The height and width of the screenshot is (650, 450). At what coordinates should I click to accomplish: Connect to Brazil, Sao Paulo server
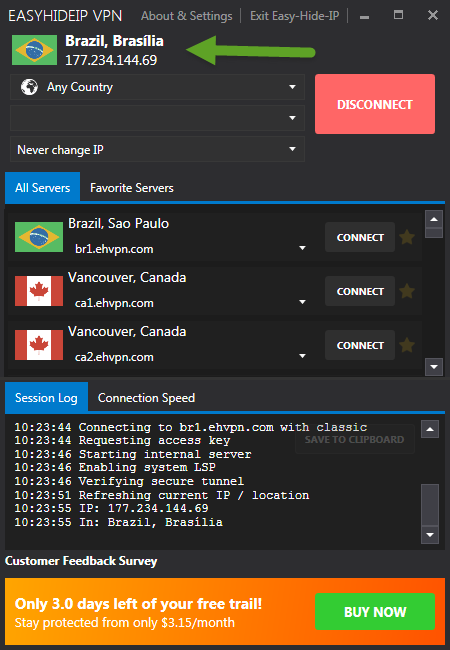pyautogui.click(x=360, y=237)
